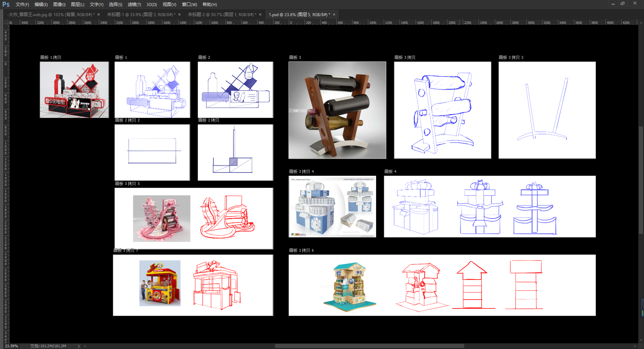This screenshot has width=644, height=349.
Task: Click the Photoshop Ps logo icon
Action: pos(6,4)
